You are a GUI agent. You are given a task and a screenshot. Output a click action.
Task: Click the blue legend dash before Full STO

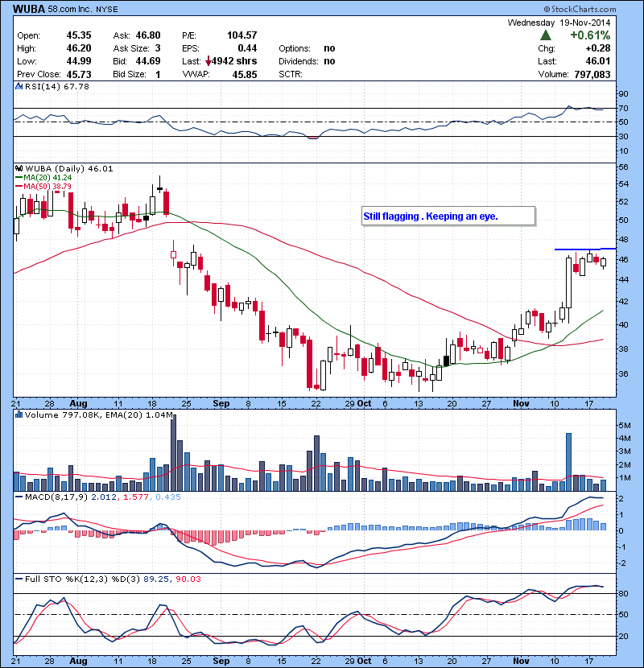tap(19, 579)
